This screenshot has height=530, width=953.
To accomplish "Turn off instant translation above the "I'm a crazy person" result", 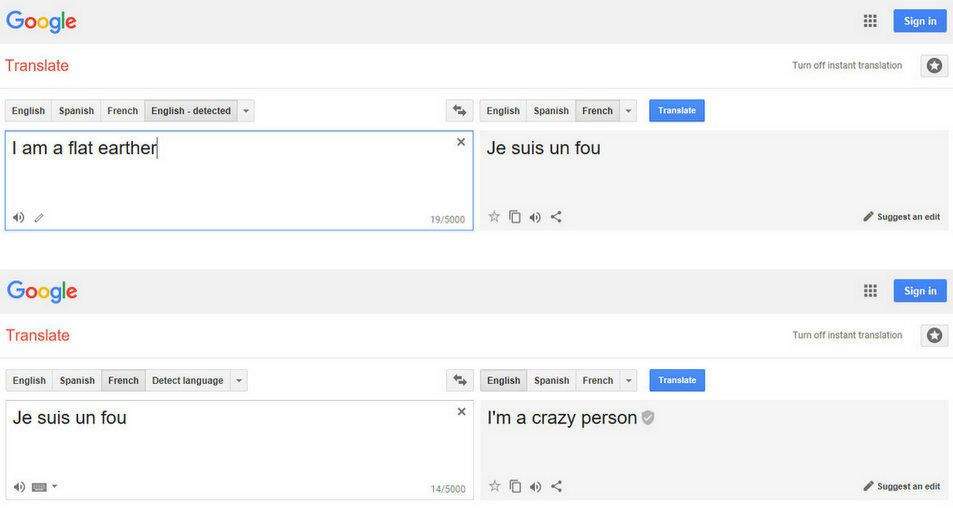I will (847, 336).
